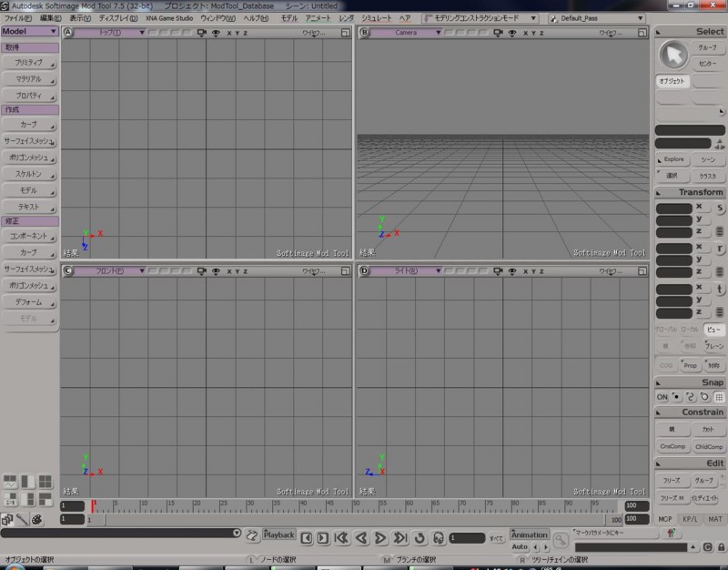Screen dimensions: 728x570
Task: Click the プリミティブ button in left panel
Action: coord(29,62)
